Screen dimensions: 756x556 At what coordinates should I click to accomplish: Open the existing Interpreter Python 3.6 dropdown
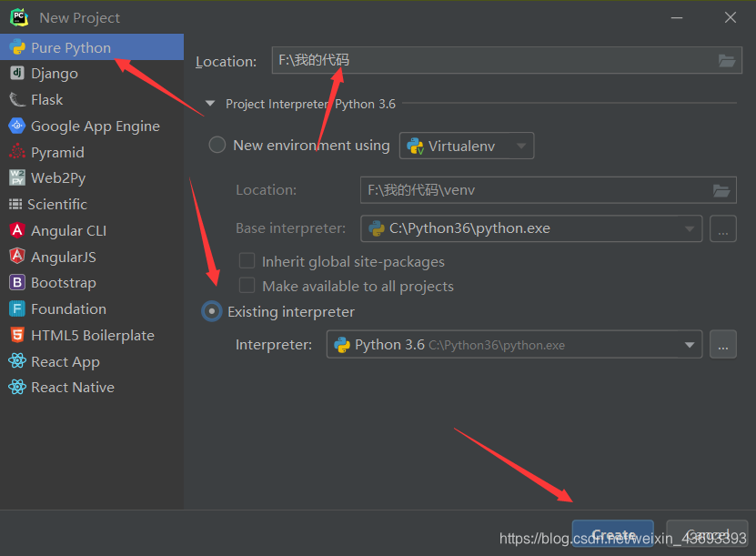tap(514, 344)
